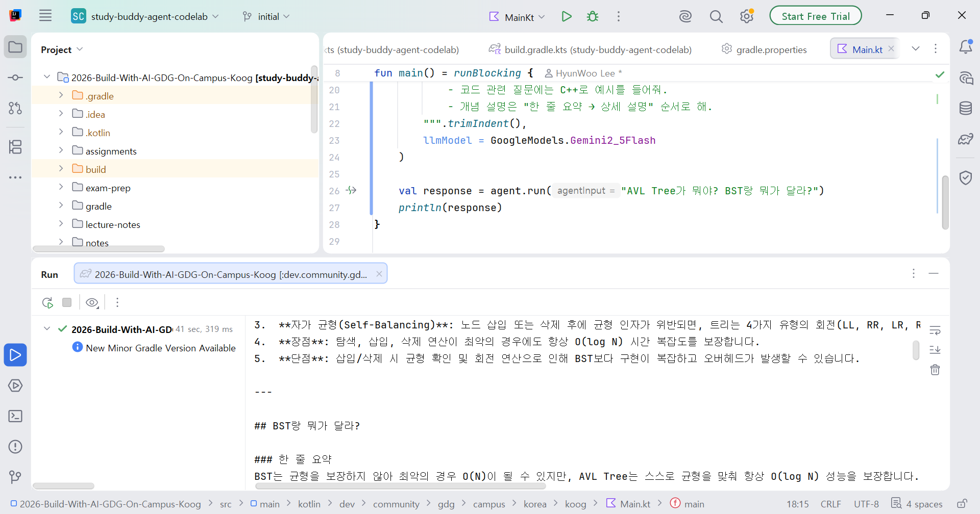
Task: Click the Start Free Trial button
Action: coord(816,16)
